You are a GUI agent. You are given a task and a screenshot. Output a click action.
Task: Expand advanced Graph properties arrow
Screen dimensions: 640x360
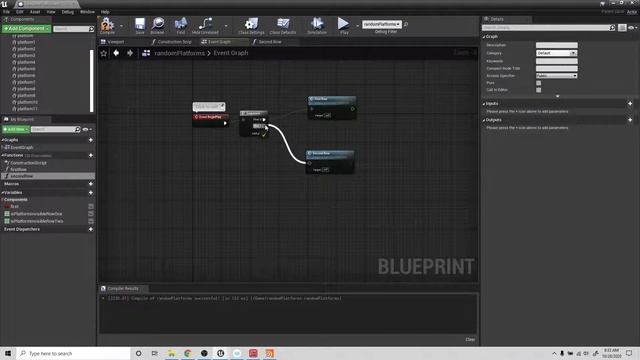[x=558, y=96]
